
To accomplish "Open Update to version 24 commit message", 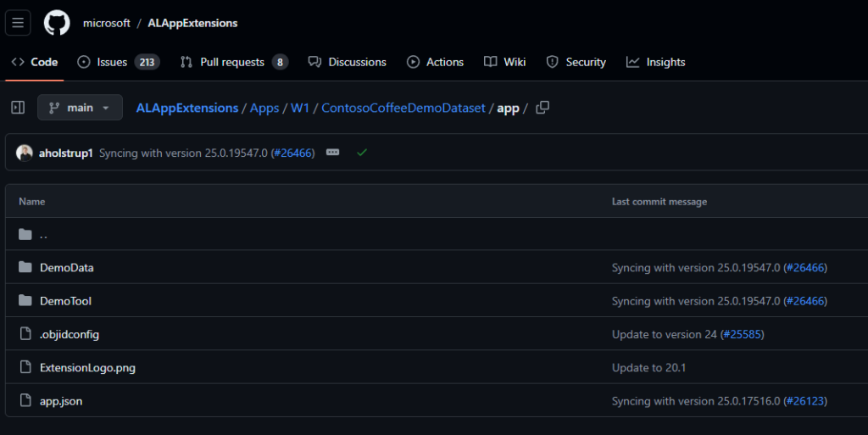I will pos(665,334).
